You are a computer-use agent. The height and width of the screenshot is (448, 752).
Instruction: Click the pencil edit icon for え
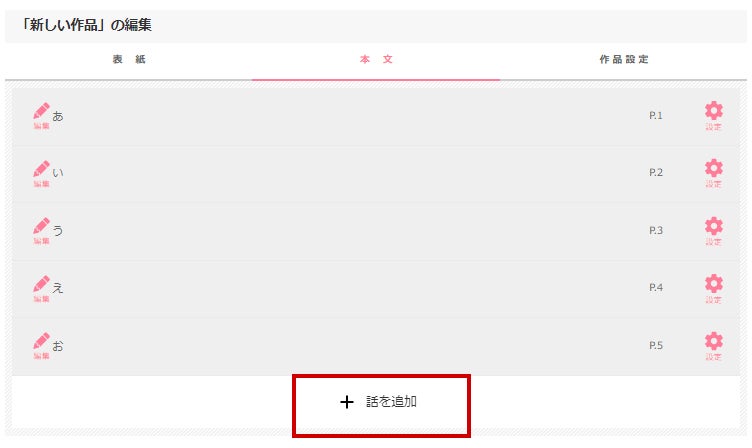[x=41, y=288]
